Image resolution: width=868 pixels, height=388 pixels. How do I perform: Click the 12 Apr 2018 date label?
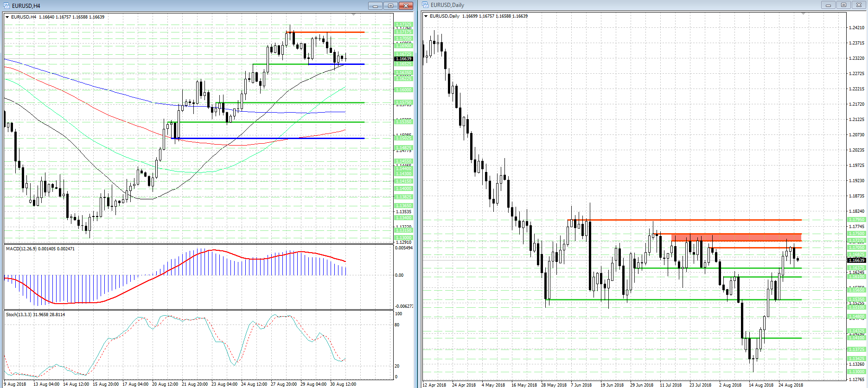pos(434,385)
